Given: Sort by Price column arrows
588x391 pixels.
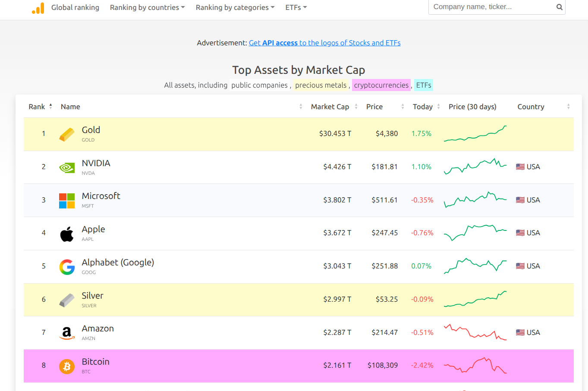Looking at the screenshot, I should tap(402, 107).
